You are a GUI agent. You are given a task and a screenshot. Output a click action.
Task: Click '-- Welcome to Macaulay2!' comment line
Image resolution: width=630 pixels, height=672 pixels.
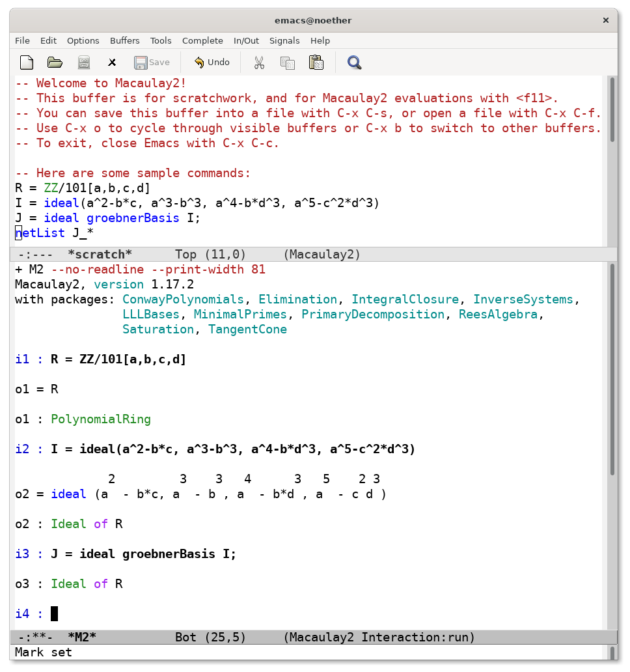(101, 83)
